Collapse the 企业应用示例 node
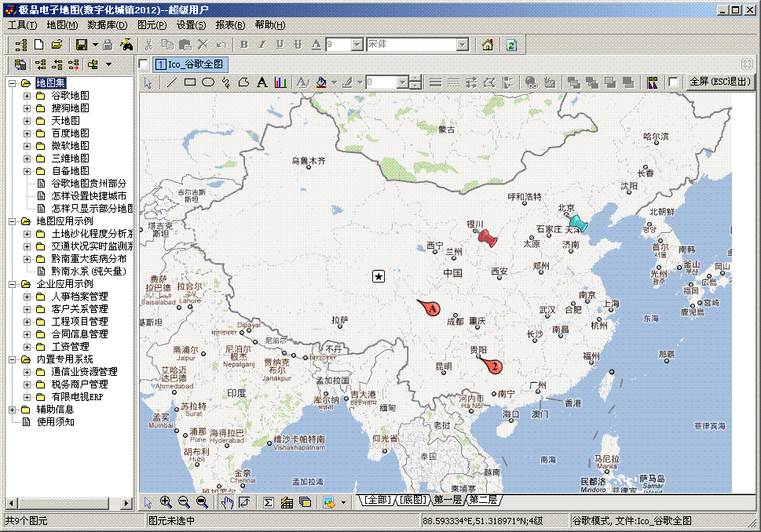This screenshot has width=761, height=532. 12,284
